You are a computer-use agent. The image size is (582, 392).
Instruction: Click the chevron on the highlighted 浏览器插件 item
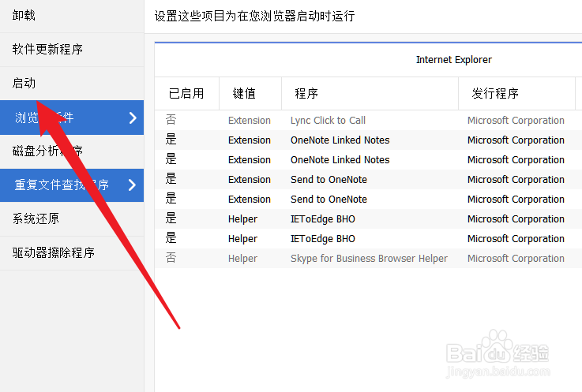coord(133,118)
